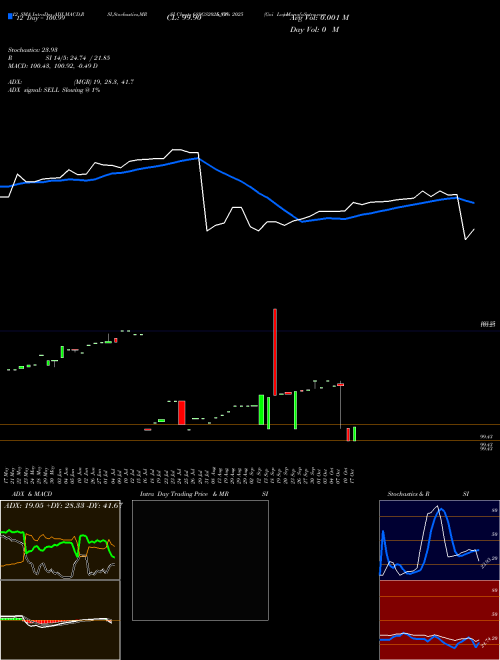Screen dimensions: 500x660
Task: Click the 17 Oct last date label
Action: coord(352,475)
